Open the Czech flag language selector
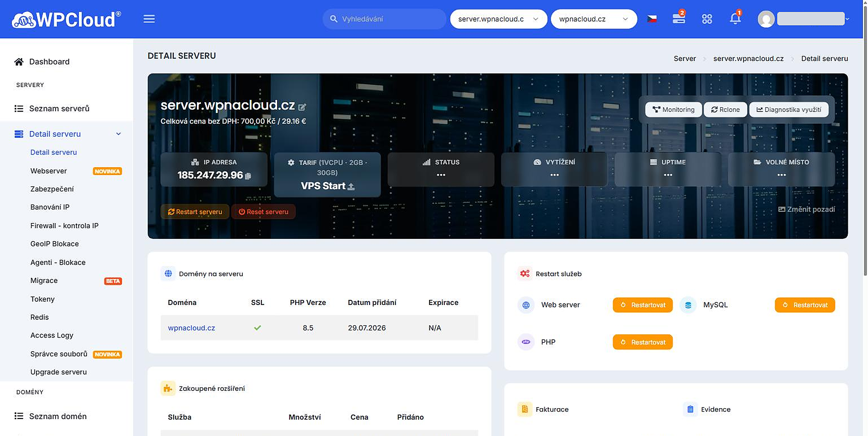The height and width of the screenshot is (436, 868). click(652, 19)
